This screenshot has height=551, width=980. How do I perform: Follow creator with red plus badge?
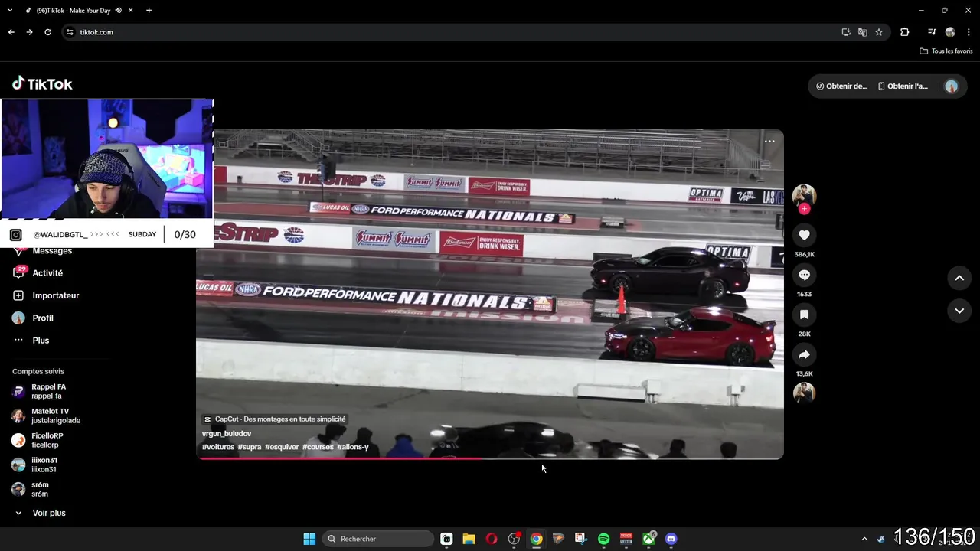click(804, 209)
